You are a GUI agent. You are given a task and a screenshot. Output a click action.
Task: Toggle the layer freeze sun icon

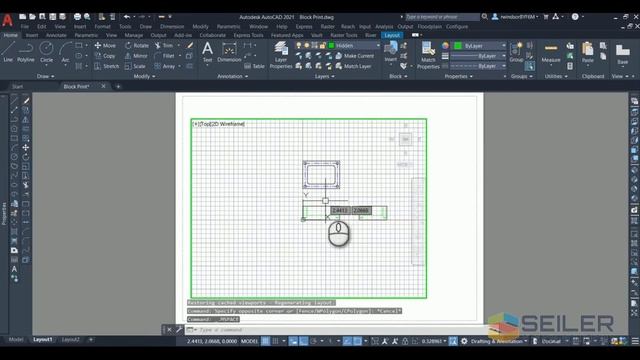coord(307,46)
